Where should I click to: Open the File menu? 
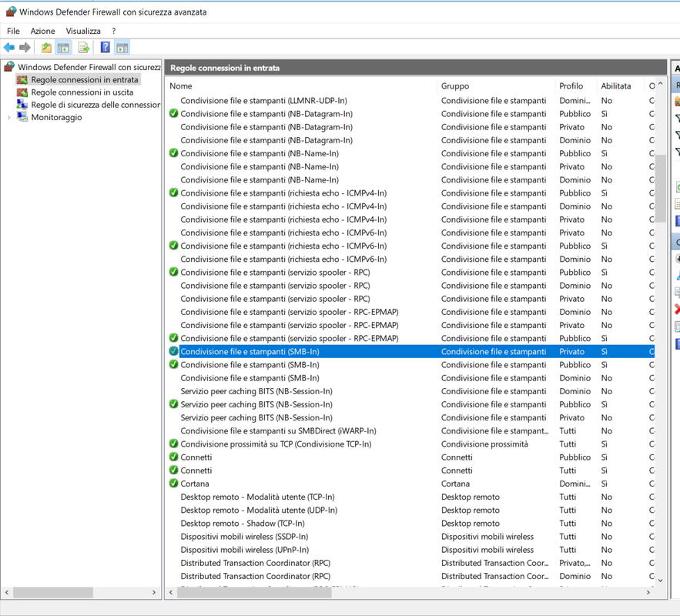13,31
